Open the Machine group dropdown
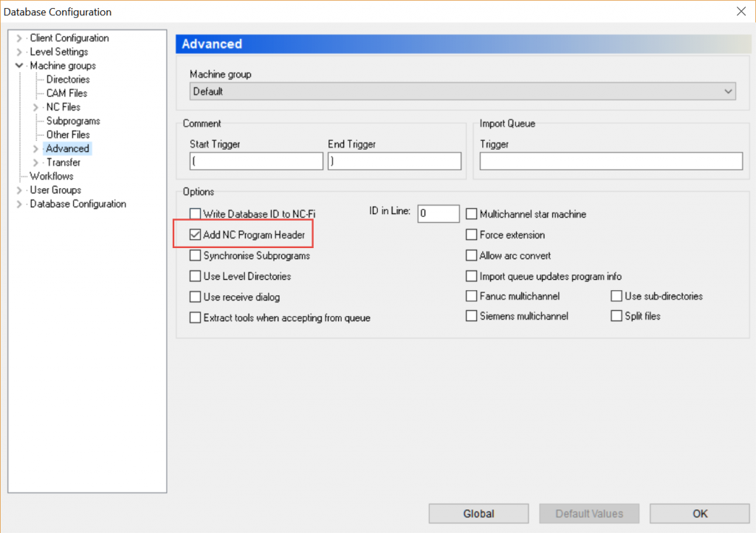756x533 pixels. pyautogui.click(x=462, y=92)
